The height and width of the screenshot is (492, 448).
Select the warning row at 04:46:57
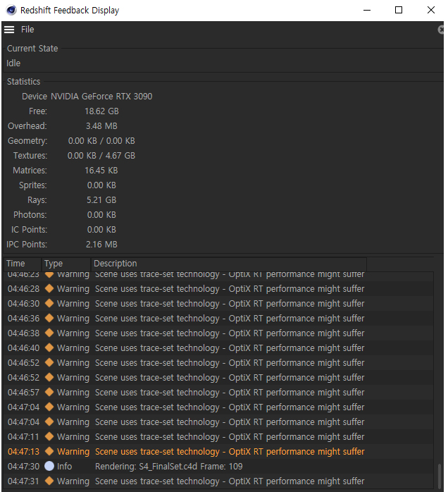tap(219, 392)
